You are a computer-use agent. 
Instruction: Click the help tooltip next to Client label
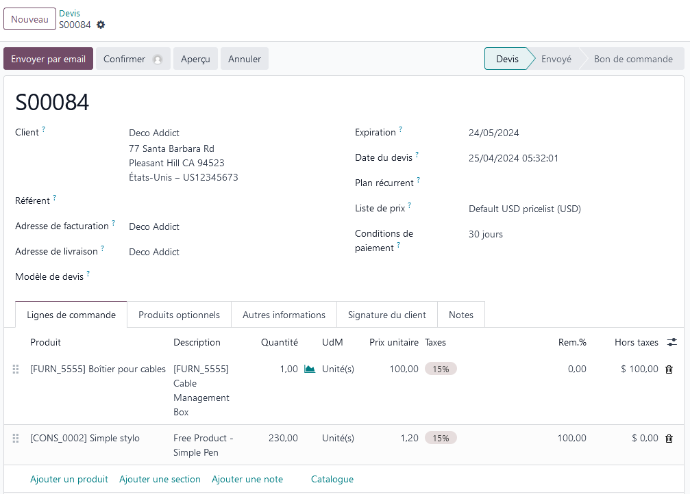pos(44,130)
